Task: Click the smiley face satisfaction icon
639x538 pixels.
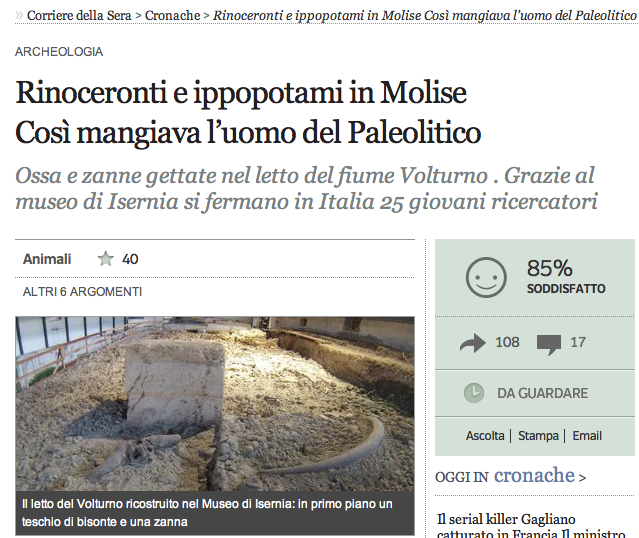Action: [486, 277]
